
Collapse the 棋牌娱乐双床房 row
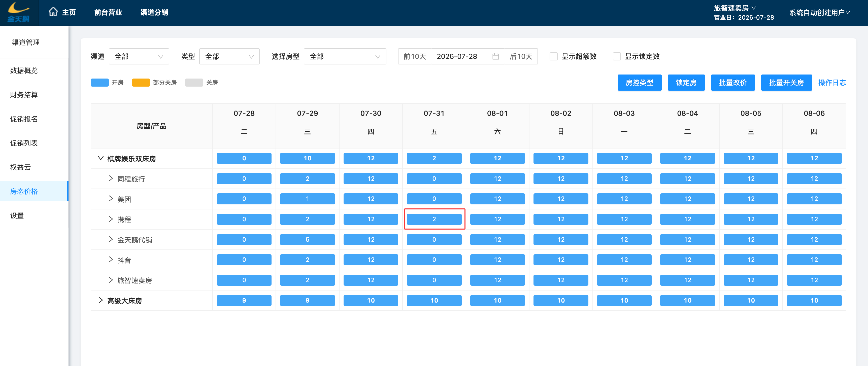point(101,158)
